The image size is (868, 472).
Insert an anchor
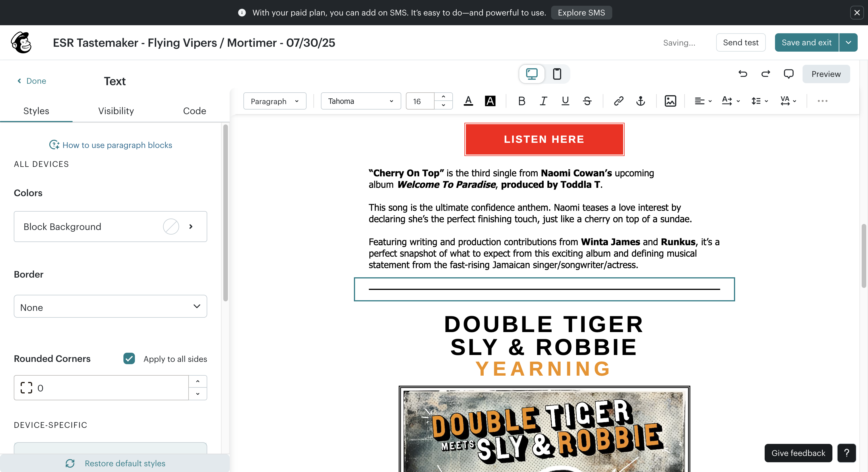tap(641, 101)
